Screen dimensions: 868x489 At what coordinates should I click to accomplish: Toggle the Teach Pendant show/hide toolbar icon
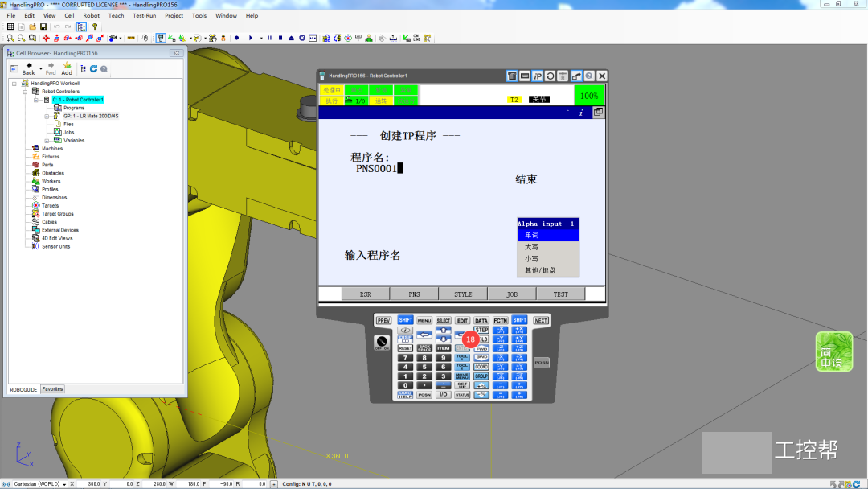[x=161, y=39]
